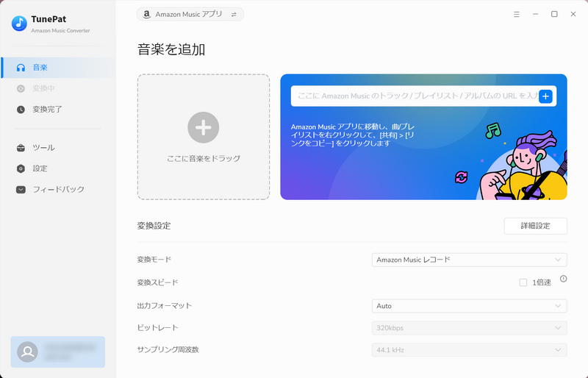The image size is (588, 378).
Task: Expand the 出力フォーマット Auto dropdown
Action: click(469, 306)
